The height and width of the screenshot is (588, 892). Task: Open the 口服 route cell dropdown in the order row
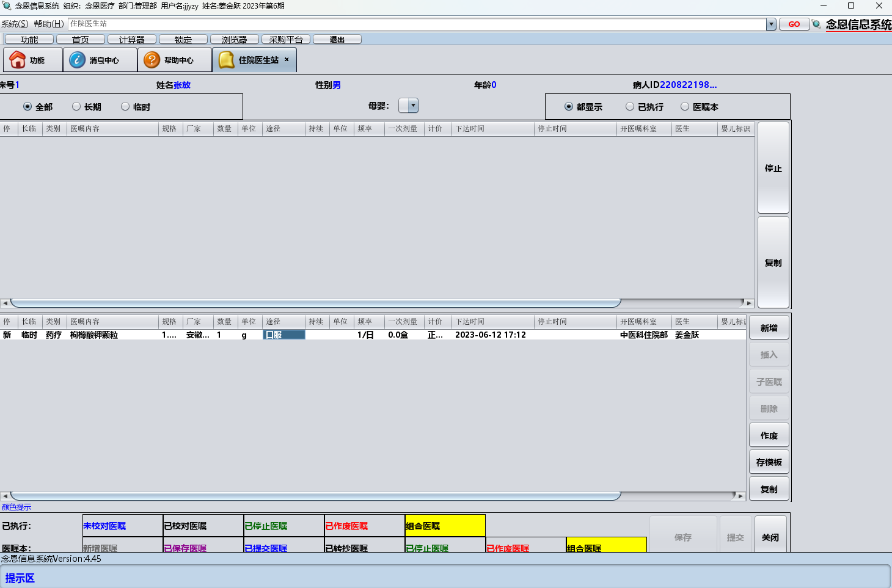(283, 335)
